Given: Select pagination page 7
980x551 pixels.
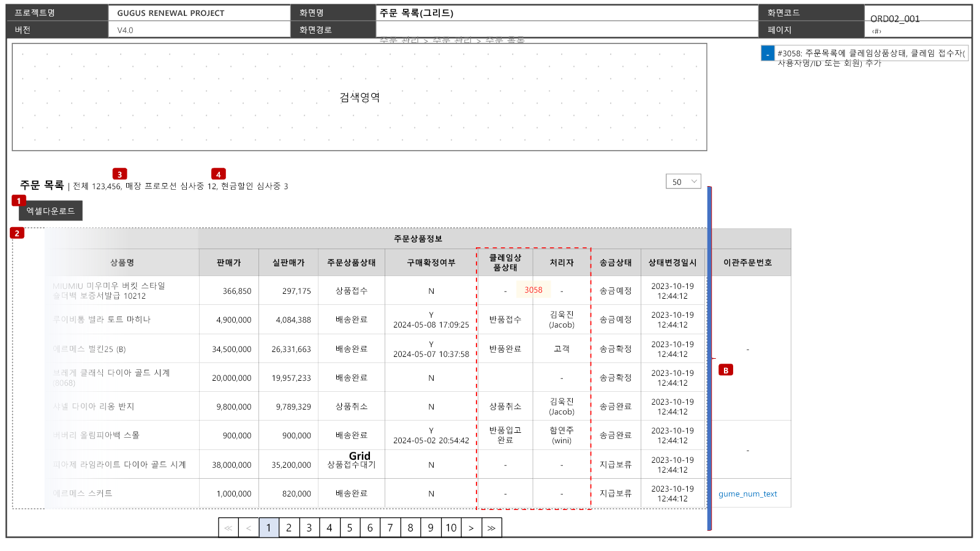Looking at the screenshot, I should click(x=390, y=528).
